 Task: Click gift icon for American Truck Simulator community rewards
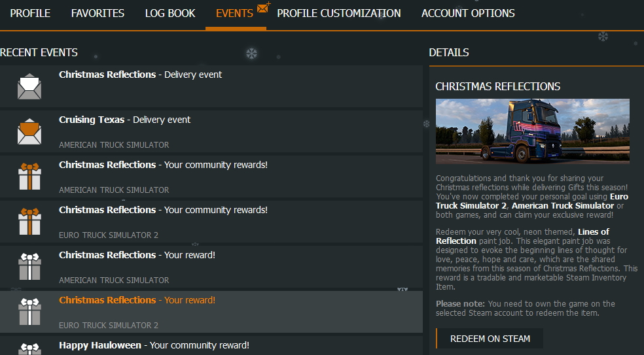click(x=29, y=177)
